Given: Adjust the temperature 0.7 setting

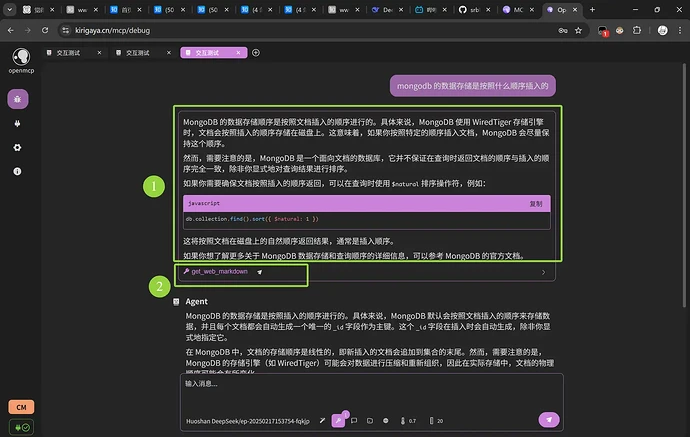Looking at the screenshot, I should (407, 420).
